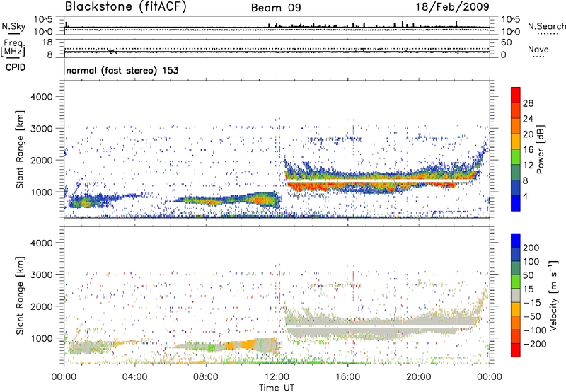The height and width of the screenshot is (392, 566).
Task: Select the "N.Search" legend label
Action: [x=546, y=26]
